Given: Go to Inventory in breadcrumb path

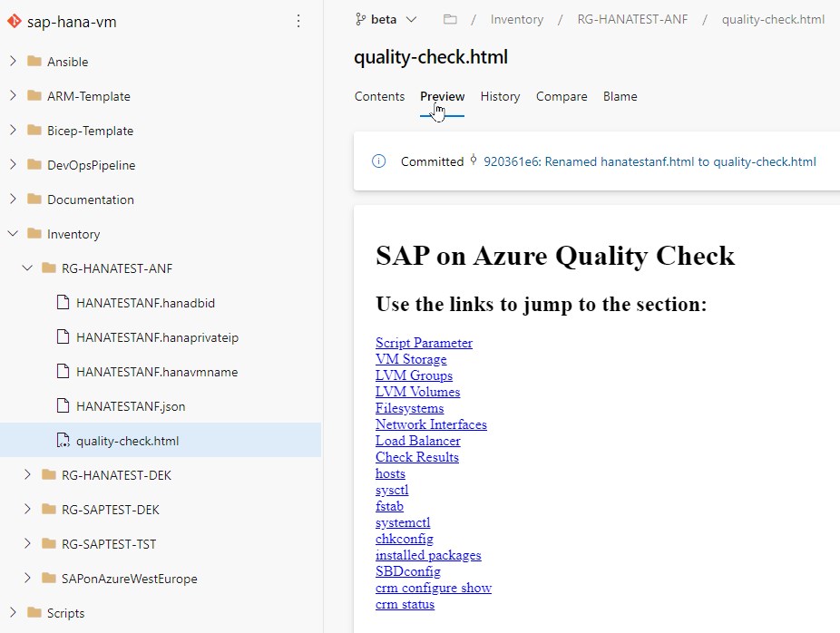Looking at the screenshot, I should click(x=516, y=20).
